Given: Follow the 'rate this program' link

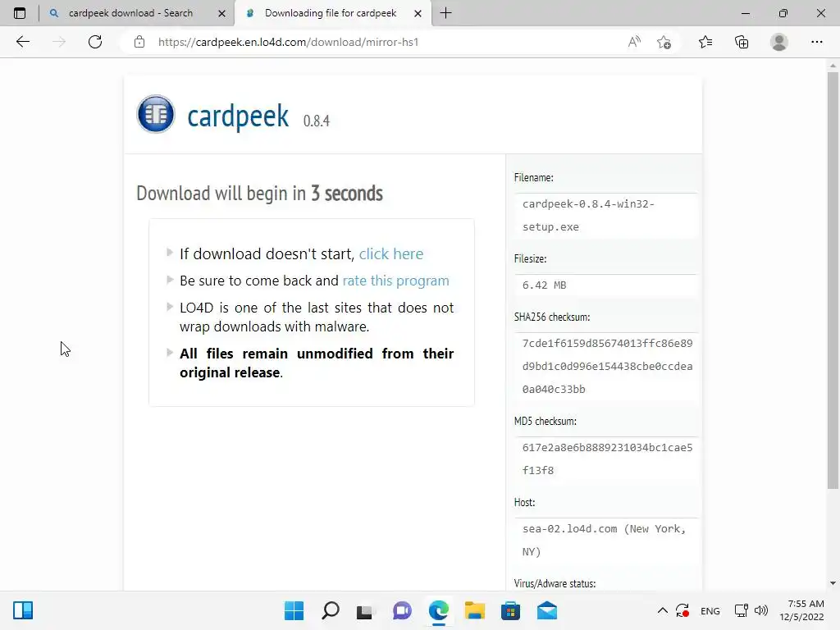Looking at the screenshot, I should [x=396, y=281].
